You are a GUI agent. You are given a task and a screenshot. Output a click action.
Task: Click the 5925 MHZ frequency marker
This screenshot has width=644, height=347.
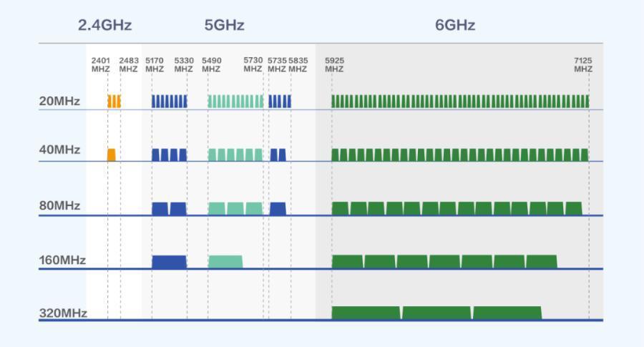click(334, 65)
